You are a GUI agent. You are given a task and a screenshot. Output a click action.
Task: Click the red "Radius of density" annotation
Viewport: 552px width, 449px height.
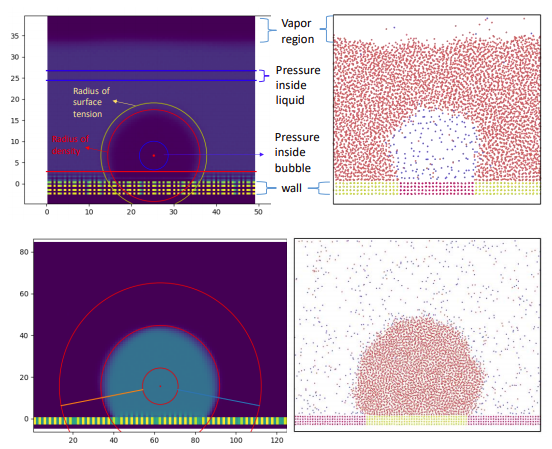70,145
